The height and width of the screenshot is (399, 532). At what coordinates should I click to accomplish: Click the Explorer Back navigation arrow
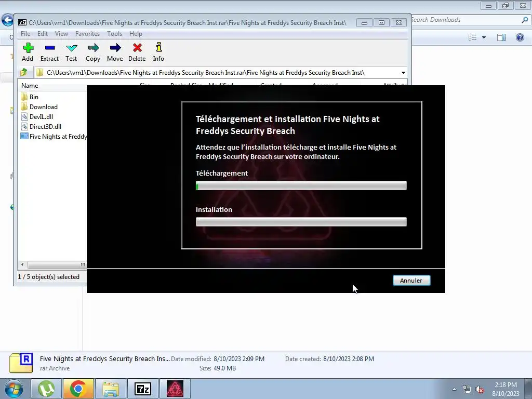pos(7,20)
